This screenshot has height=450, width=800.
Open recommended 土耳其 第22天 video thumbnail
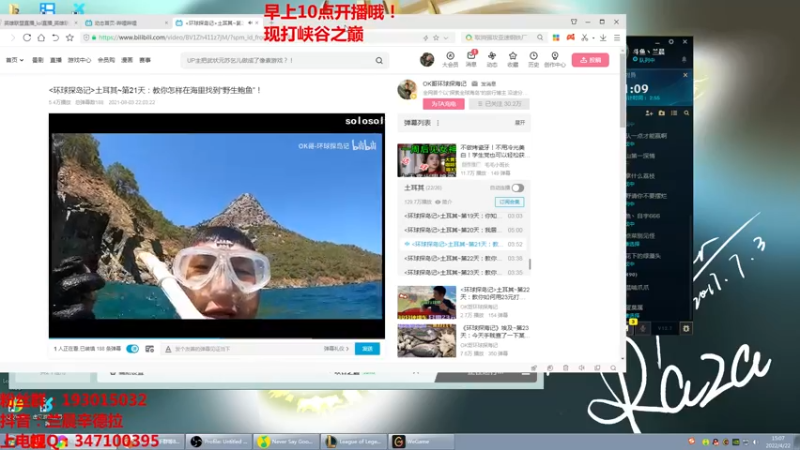[x=427, y=302]
